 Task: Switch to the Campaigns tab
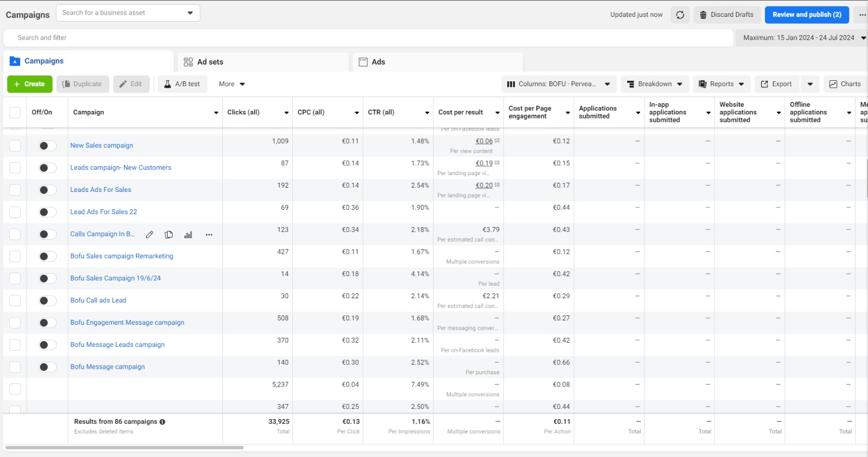(x=88, y=61)
